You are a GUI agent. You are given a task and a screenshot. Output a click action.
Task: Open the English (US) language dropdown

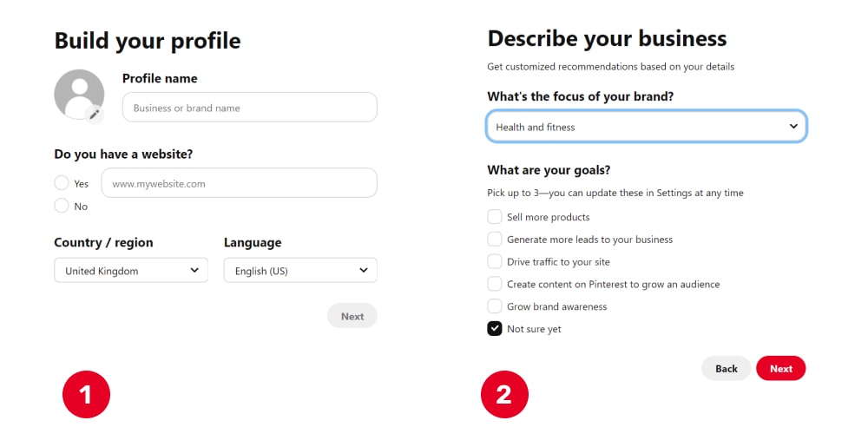point(300,270)
